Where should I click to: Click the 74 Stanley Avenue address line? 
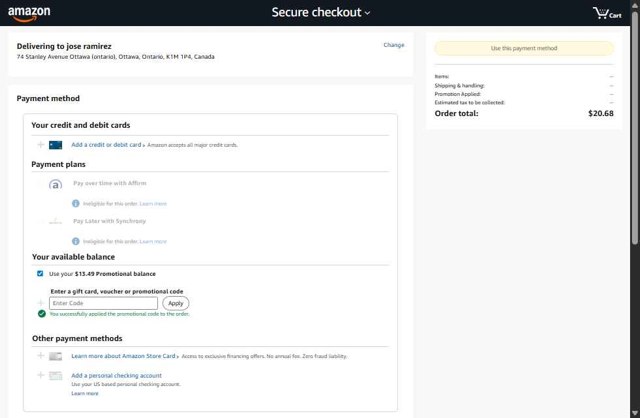(116, 57)
